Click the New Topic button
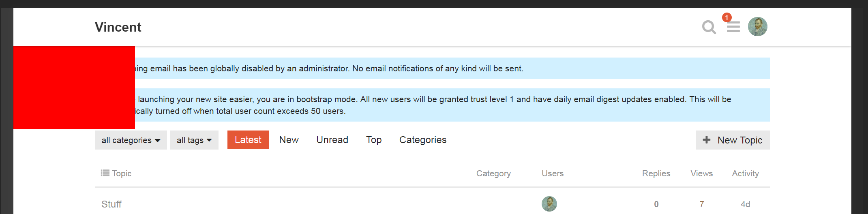The height and width of the screenshot is (214, 868). click(x=732, y=140)
